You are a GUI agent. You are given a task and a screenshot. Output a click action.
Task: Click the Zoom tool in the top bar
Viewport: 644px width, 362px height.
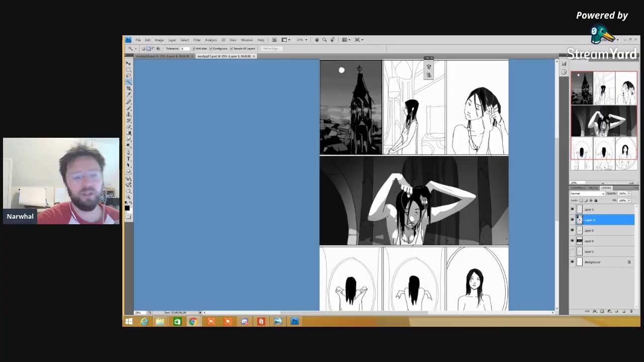pyautogui.click(x=325, y=40)
